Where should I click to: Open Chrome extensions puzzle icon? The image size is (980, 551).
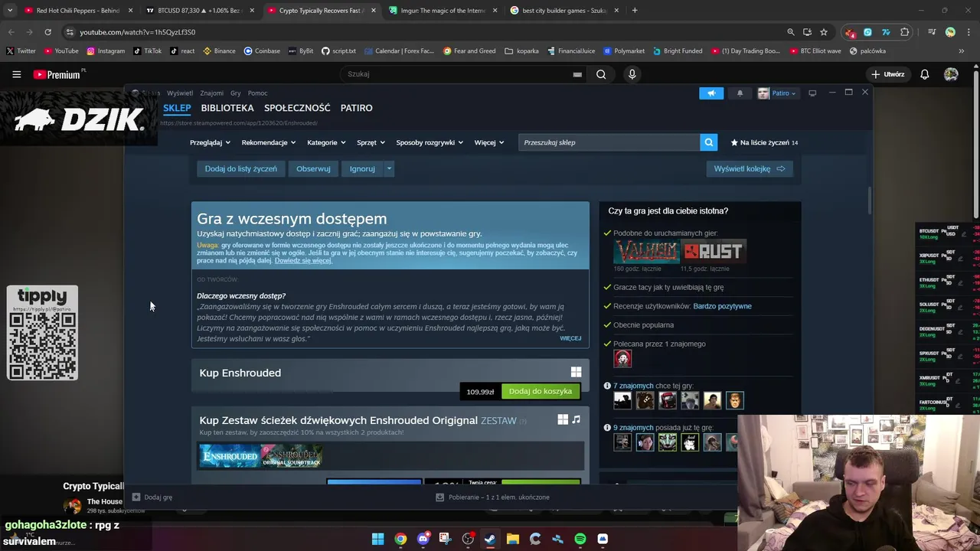tap(905, 32)
